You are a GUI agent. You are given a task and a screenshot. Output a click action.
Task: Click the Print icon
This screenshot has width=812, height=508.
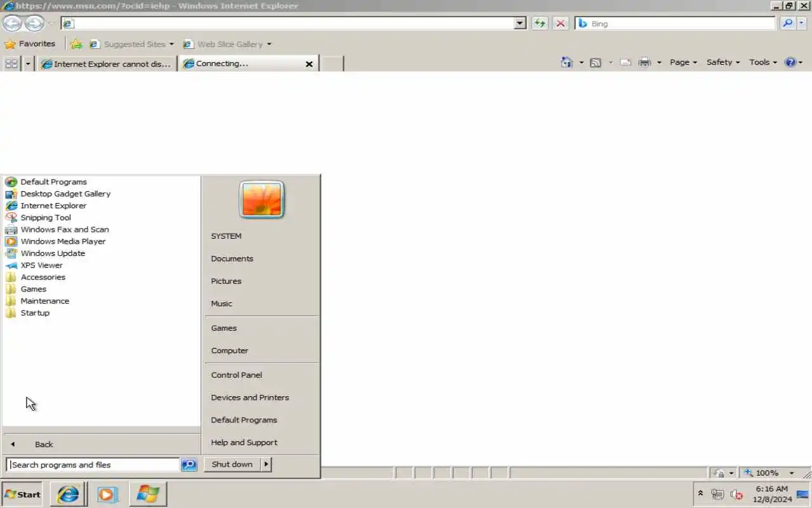click(x=645, y=62)
